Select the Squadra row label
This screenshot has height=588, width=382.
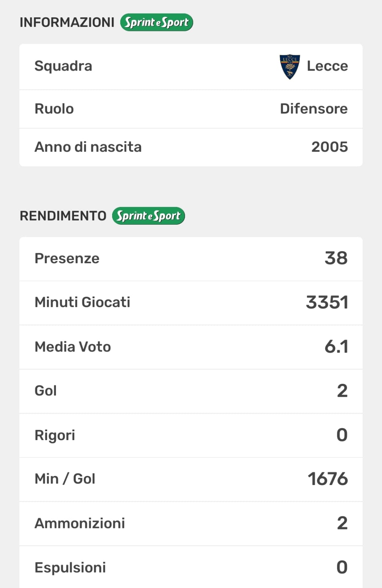click(x=63, y=66)
